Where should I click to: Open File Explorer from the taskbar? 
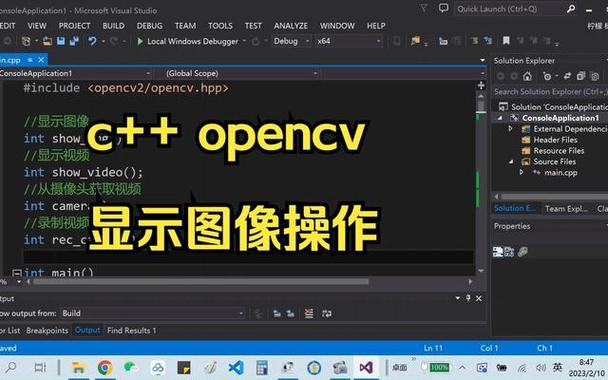click(x=79, y=367)
